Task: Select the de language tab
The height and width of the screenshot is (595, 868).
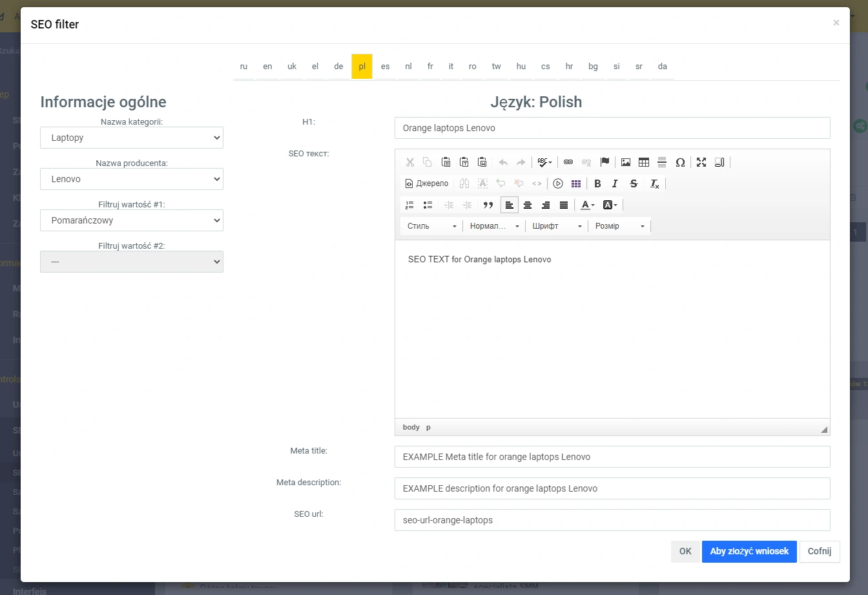Action: pos(338,67)
